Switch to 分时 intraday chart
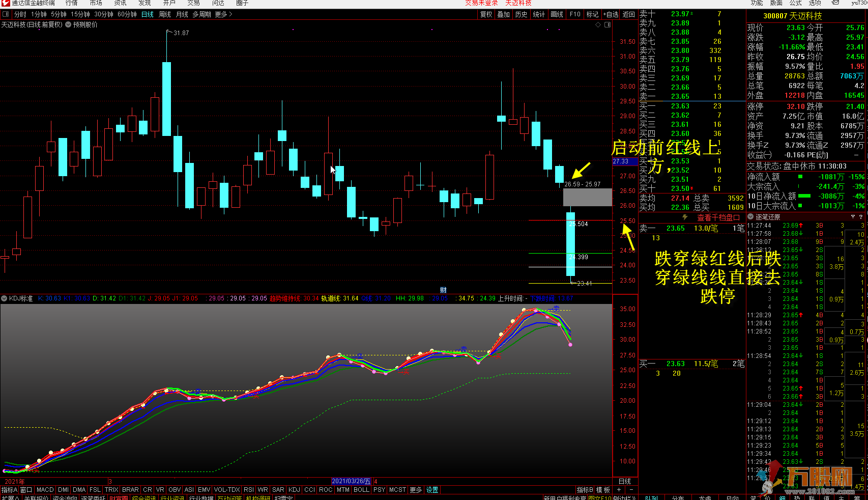868x500 pixels. click(20, 14)
